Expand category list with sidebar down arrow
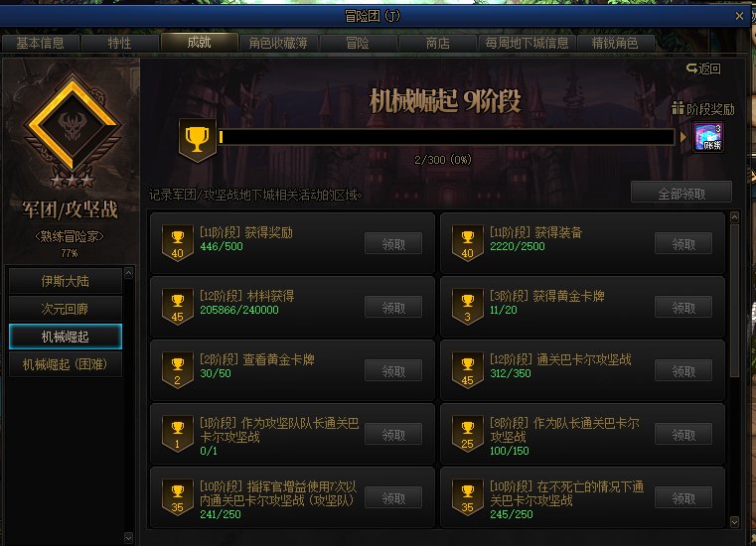 (128, 537)
